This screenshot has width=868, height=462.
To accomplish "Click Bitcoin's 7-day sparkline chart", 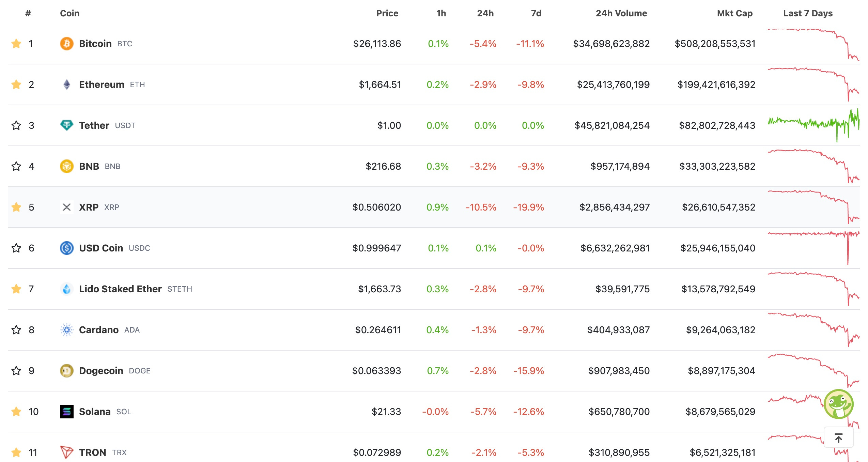I will pyautogui.click(x=813, y=45).
